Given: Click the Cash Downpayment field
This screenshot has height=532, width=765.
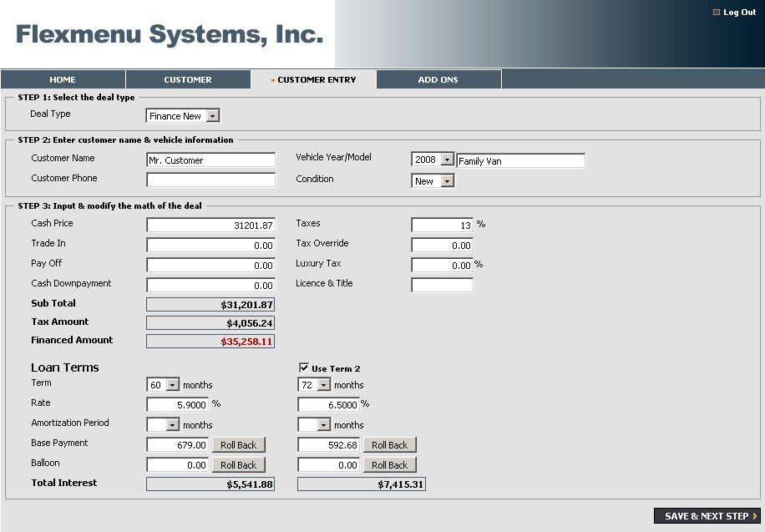Looking at the screenshot, I should [210, 285].
